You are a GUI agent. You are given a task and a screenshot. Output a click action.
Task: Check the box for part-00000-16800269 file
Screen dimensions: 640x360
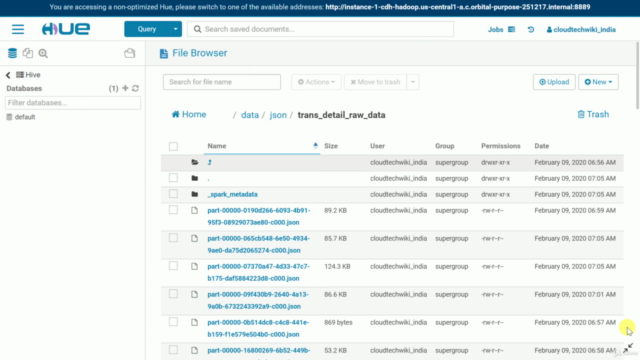[173, 350]
